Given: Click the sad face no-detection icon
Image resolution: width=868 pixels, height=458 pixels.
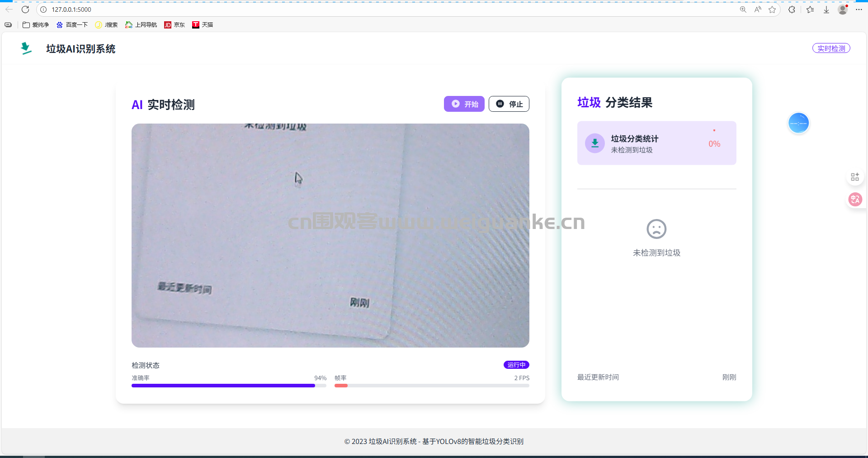Looking at the screenshot, I should [x=656, y=229].
